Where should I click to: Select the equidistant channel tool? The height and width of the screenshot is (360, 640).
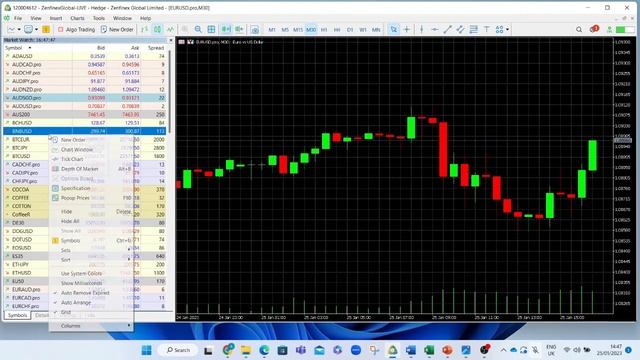[460, 29]
